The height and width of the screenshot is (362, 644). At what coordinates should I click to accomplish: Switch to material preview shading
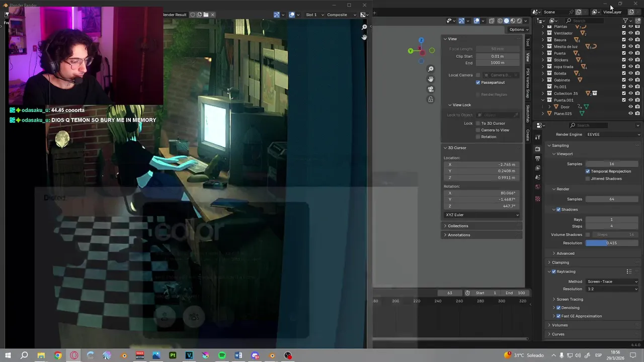(x=513, y=21)
